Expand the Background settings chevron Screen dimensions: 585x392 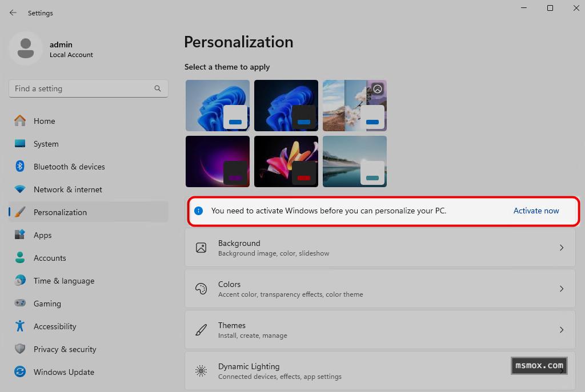[561, 248]
